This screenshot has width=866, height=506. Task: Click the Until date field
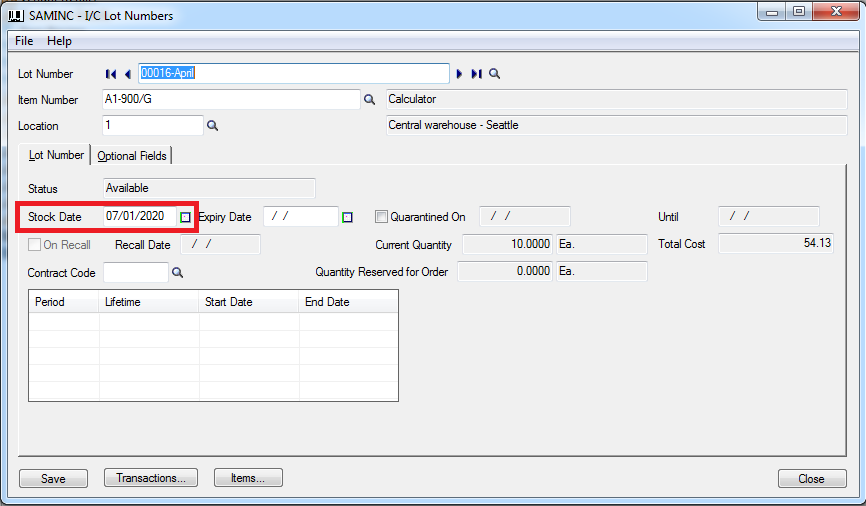769,216
